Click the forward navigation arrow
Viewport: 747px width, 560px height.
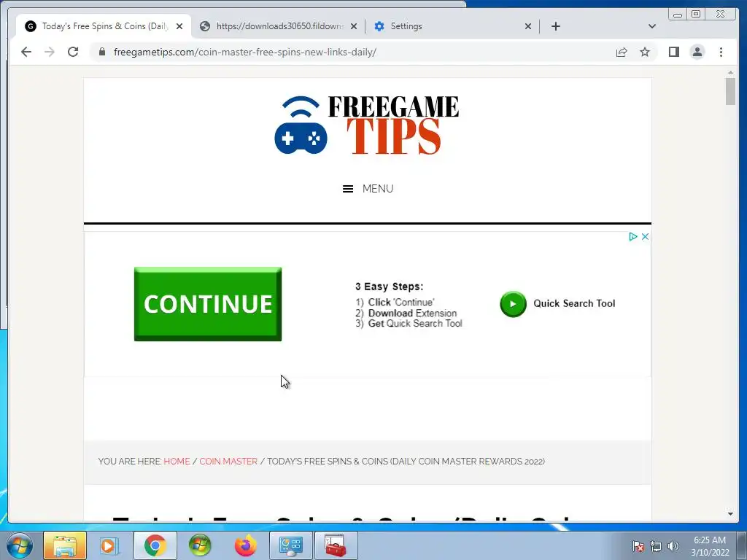pyautogui.click(x=50, y=52)
